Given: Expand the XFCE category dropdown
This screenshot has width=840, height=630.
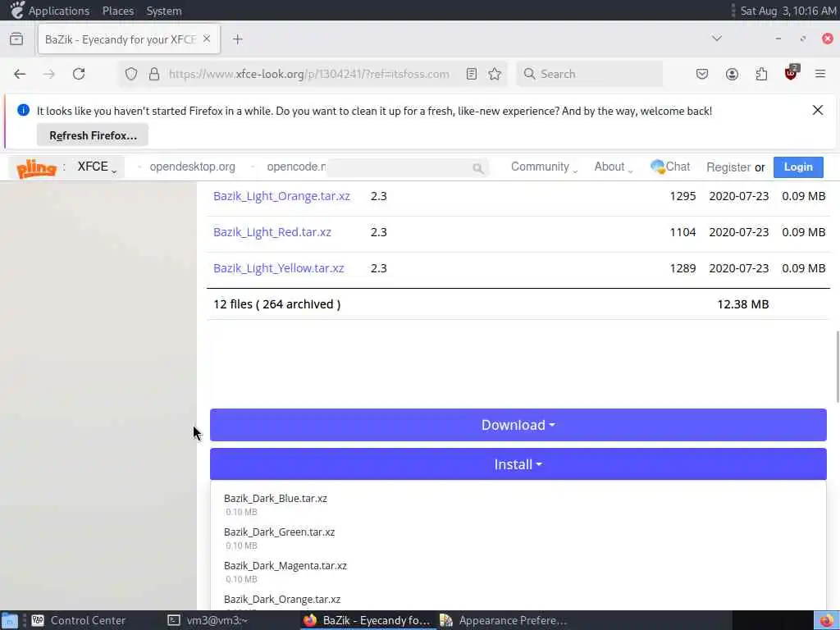Looking at the screenshot, I should pyautogui.click(x=97, y=167).
